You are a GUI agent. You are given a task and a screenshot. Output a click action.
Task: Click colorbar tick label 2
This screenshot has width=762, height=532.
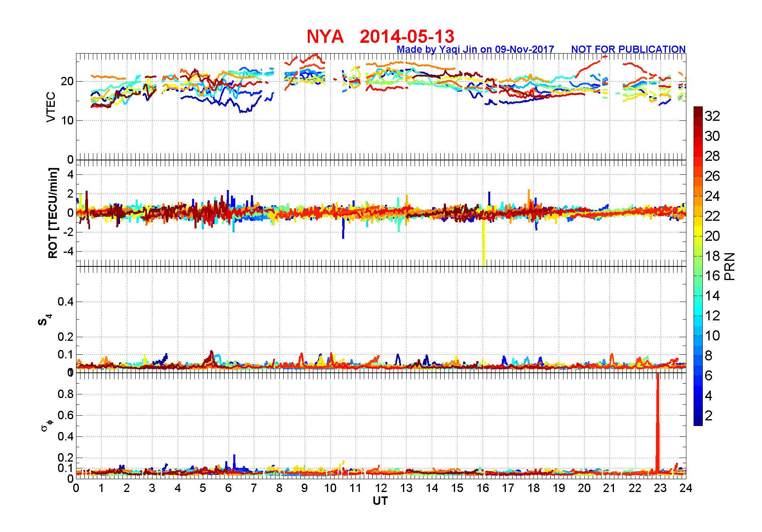click(708, 416)
